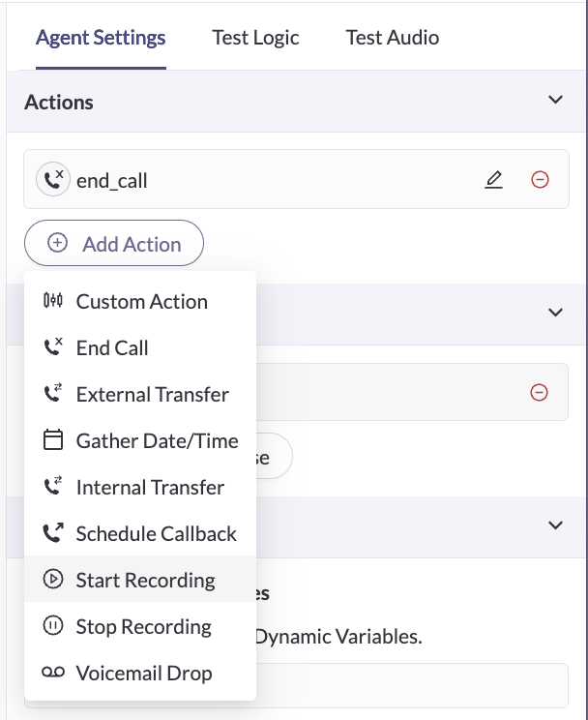The height and width of the screenshot is (720, 588).
Task: Click the Add Action button
Action: [114, 243]
